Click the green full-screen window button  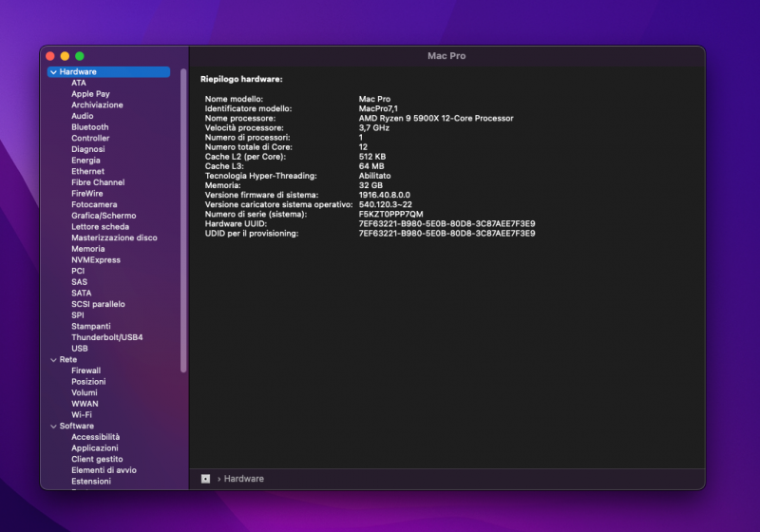[80, 57]
